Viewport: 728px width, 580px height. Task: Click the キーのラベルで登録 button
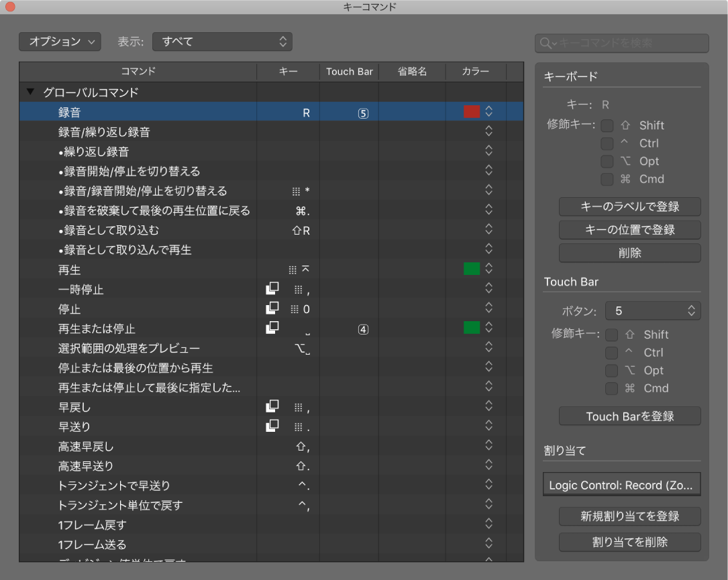point(629,207)
